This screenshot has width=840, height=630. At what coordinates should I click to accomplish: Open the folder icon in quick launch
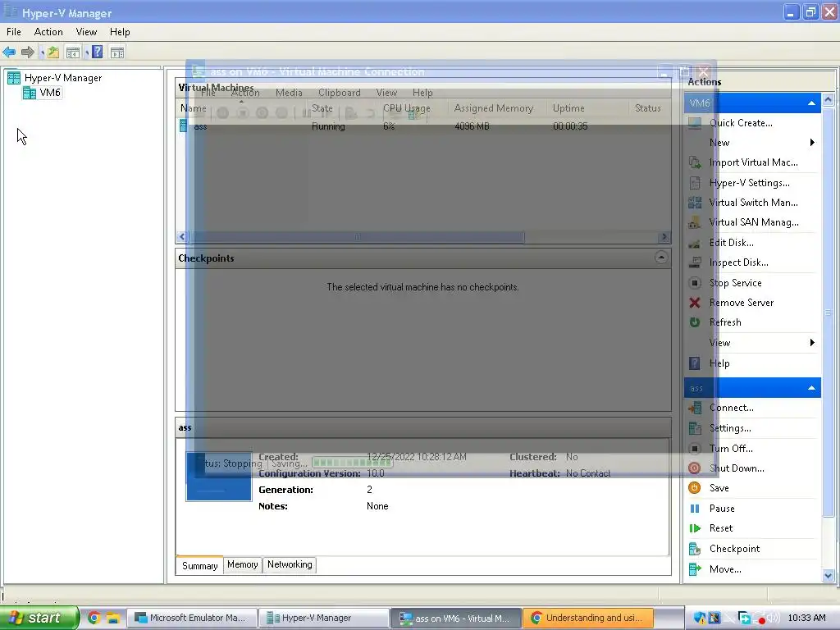point(112,618)
